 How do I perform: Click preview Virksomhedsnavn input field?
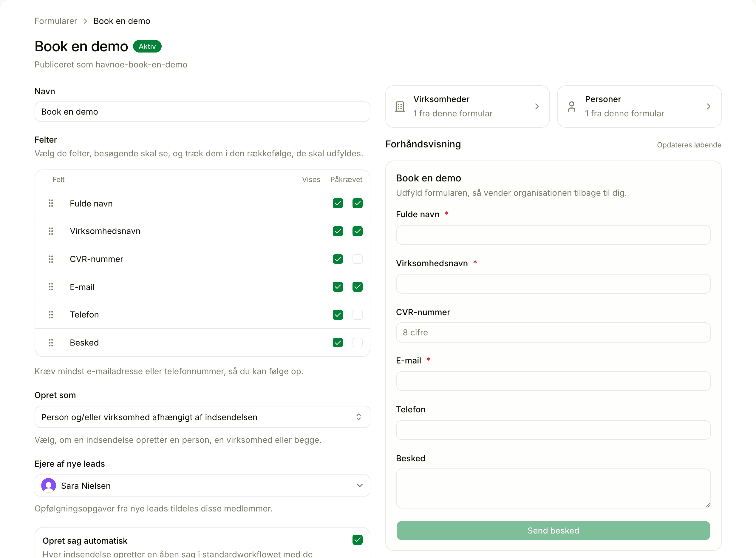coord(553,284)
